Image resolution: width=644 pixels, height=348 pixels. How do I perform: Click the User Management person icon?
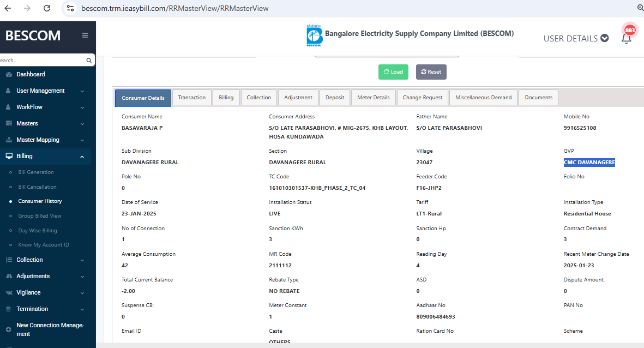coord(8,91)
